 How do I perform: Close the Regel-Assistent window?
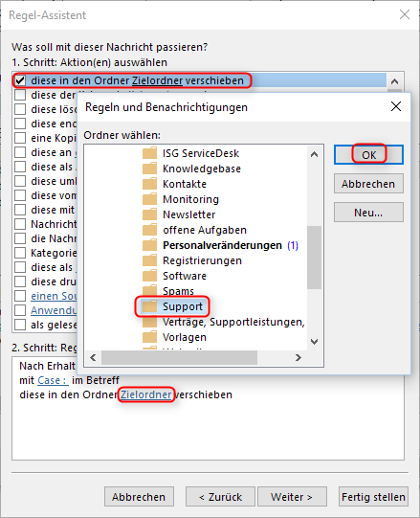405,15
